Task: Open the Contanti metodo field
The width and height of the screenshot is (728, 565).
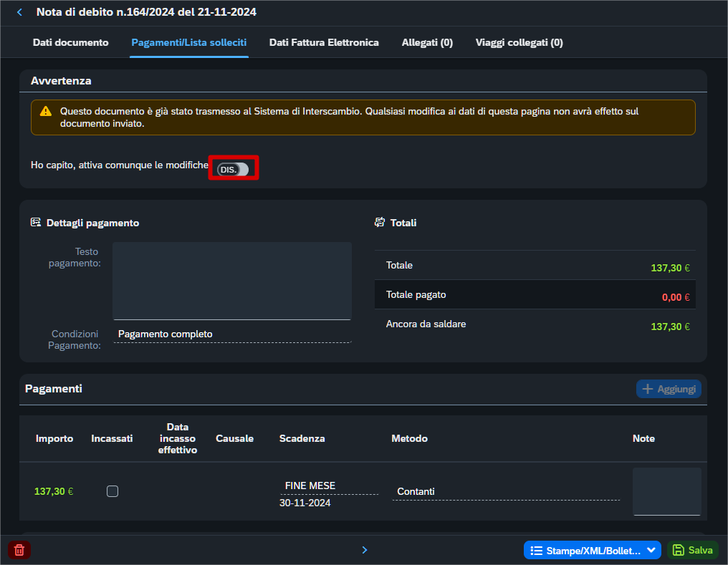Action: [x=506, y=492]
